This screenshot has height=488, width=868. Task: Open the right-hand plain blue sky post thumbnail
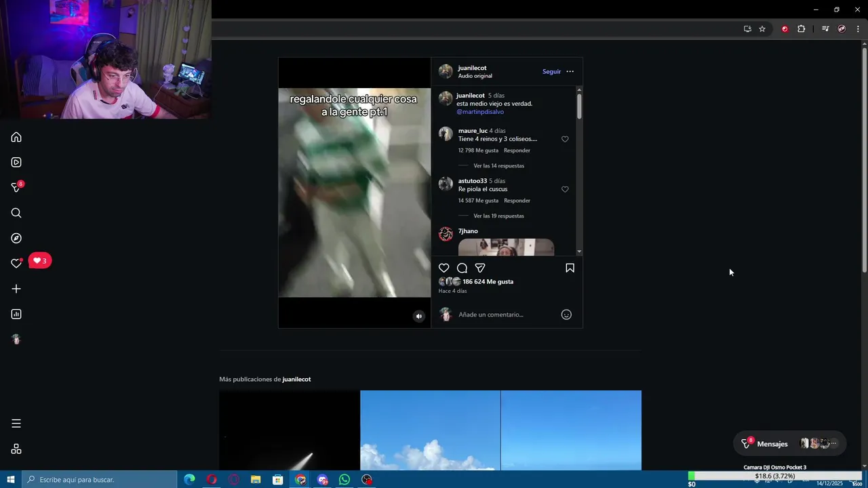pyautogui.click(x=571, y=430)
